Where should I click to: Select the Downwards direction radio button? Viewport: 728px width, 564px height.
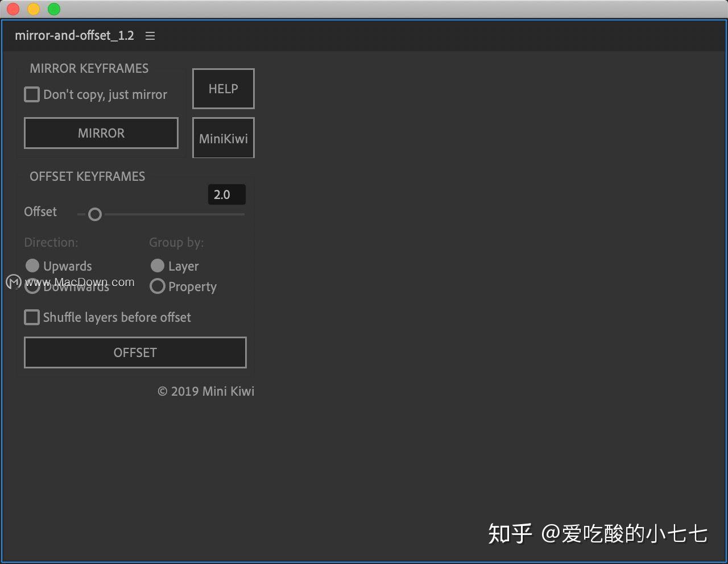[32, 286]
